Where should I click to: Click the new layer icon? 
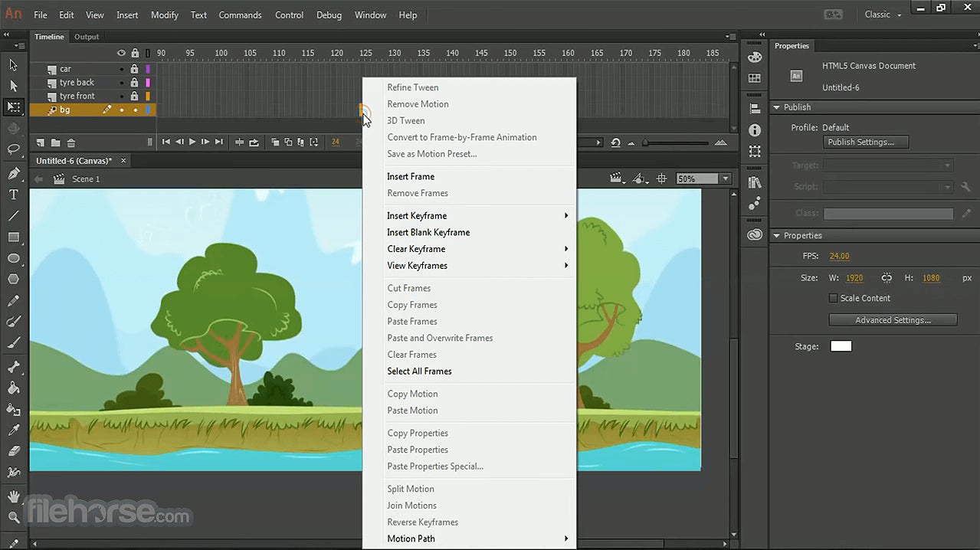(x=41, y=142)
